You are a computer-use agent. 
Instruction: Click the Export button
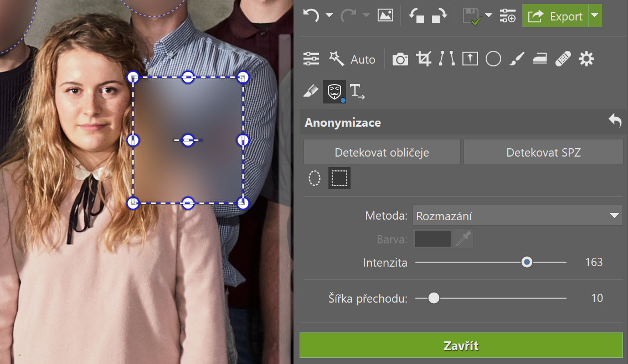tap(555, 16)
